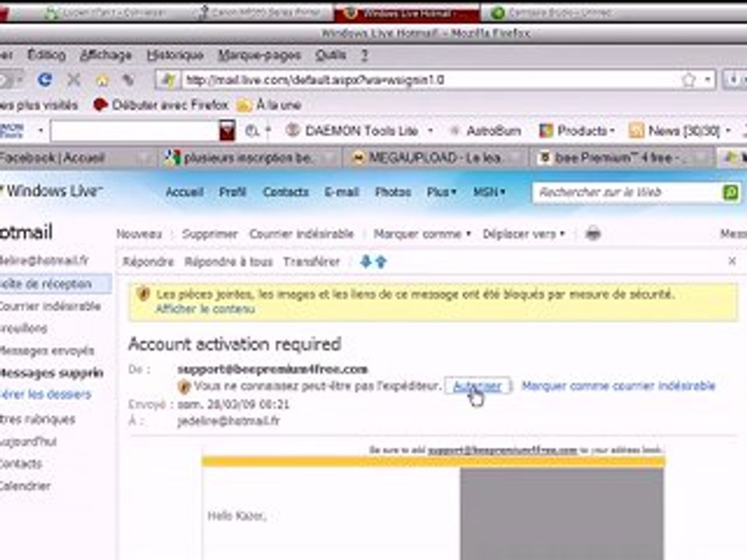The image size is (747, 560).
Task: Create a message with Nouveau
Action: [139, 234]
